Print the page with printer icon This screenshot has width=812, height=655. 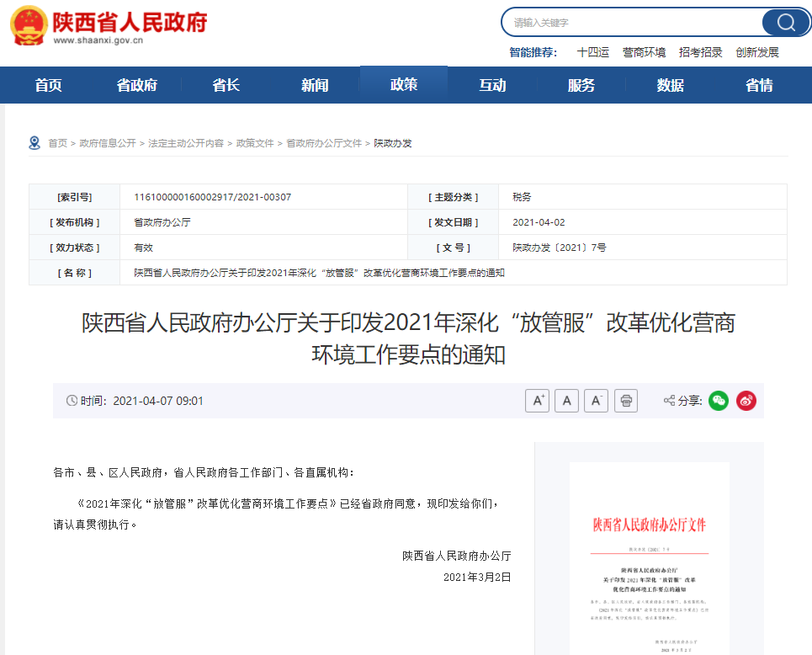click(626, 401)
